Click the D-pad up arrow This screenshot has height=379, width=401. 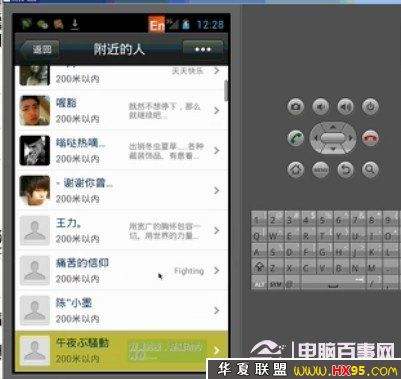click(x=333, y=127)
